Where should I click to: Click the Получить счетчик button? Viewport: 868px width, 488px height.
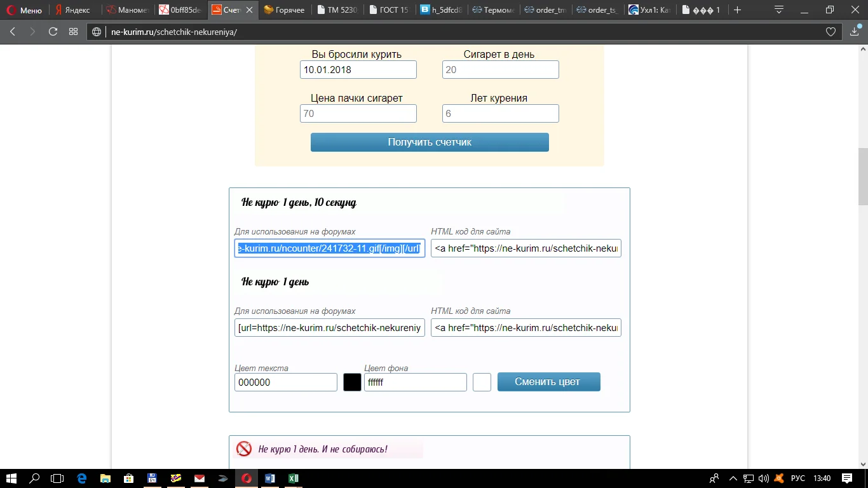pyautogui.click(x=430, y=142)
